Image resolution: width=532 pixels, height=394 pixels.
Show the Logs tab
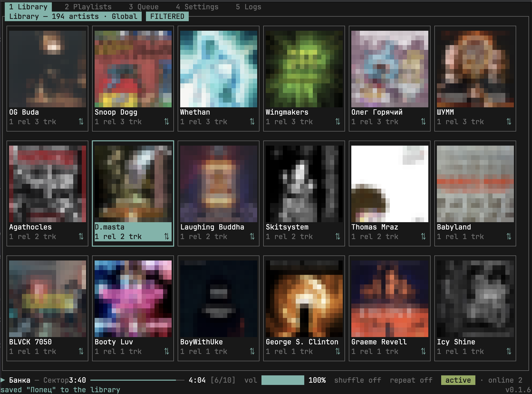[248, 7]
